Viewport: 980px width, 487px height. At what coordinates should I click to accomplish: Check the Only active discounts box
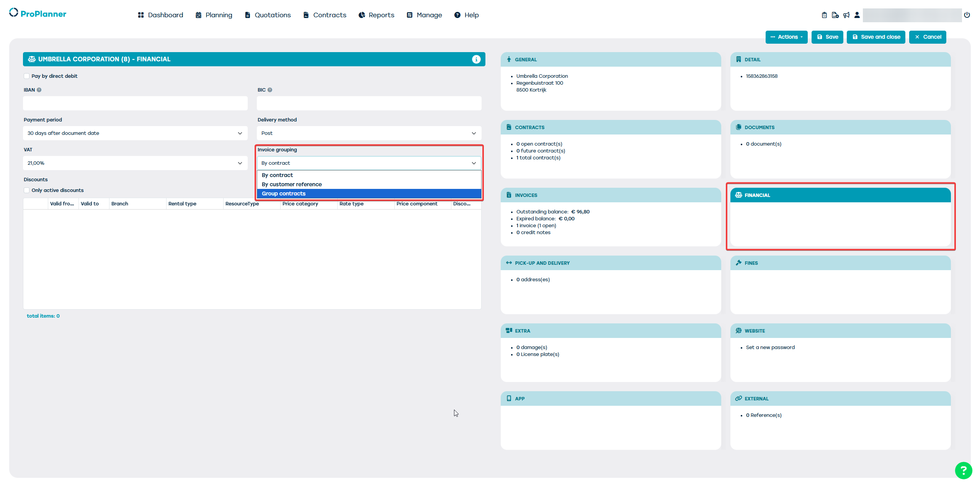(27, 190)
